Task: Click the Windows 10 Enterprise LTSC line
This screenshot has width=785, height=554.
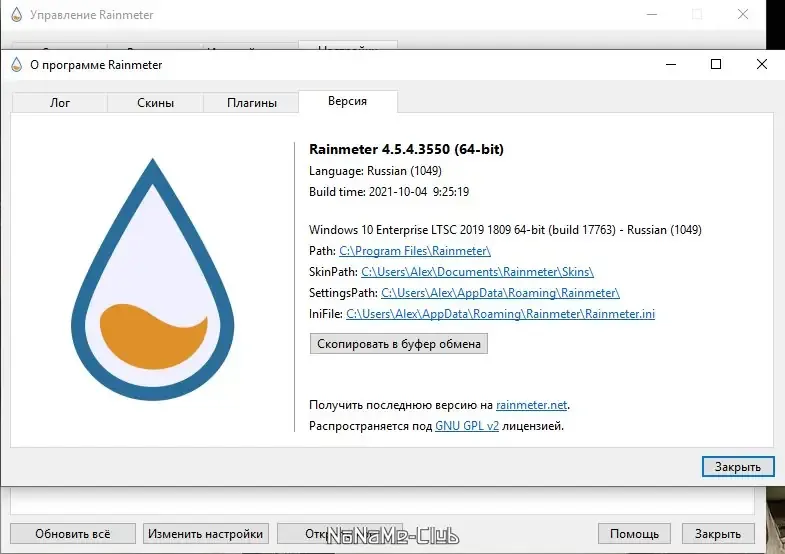Action: tap(505, 230)
